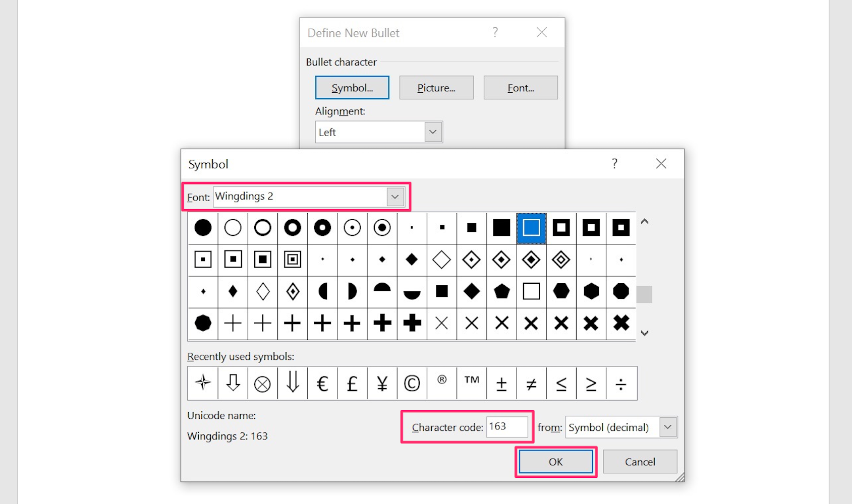The image size is (852, 504).
Task: Choose double down arrow recent symbol
Action: [x=293, y=384]
